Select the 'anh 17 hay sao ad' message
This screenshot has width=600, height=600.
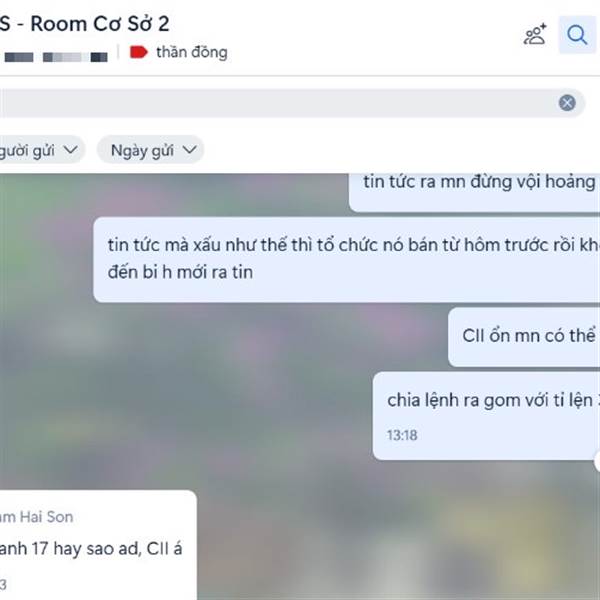click(x=91, y=549)
